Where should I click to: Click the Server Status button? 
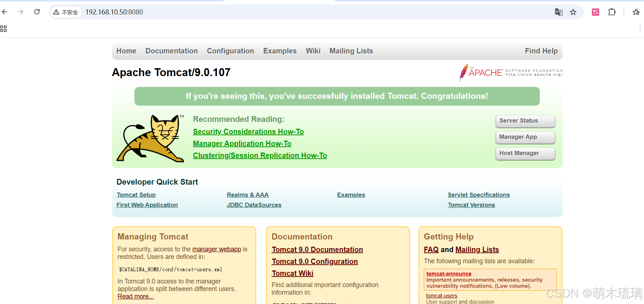(x=525, y=121)
